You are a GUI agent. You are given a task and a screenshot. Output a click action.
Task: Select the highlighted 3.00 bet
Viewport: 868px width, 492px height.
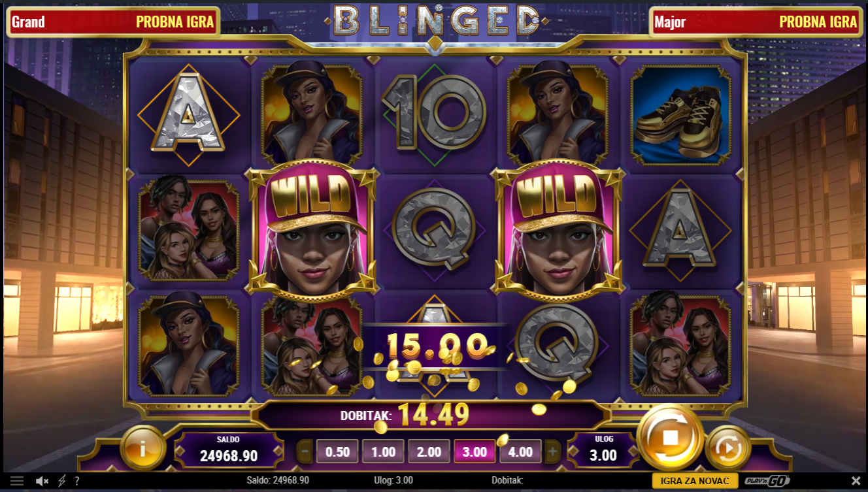[x=475, y=451]
